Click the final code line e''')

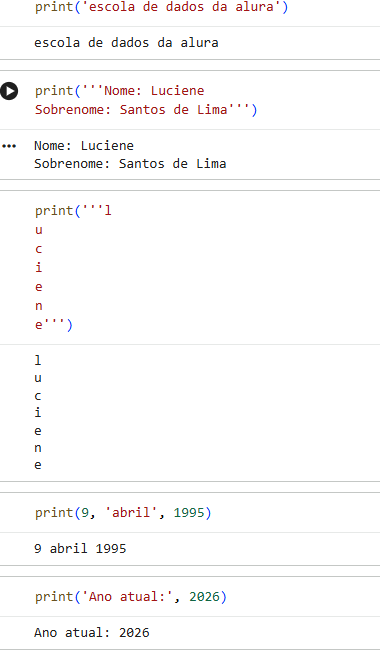tap(54, 325)
